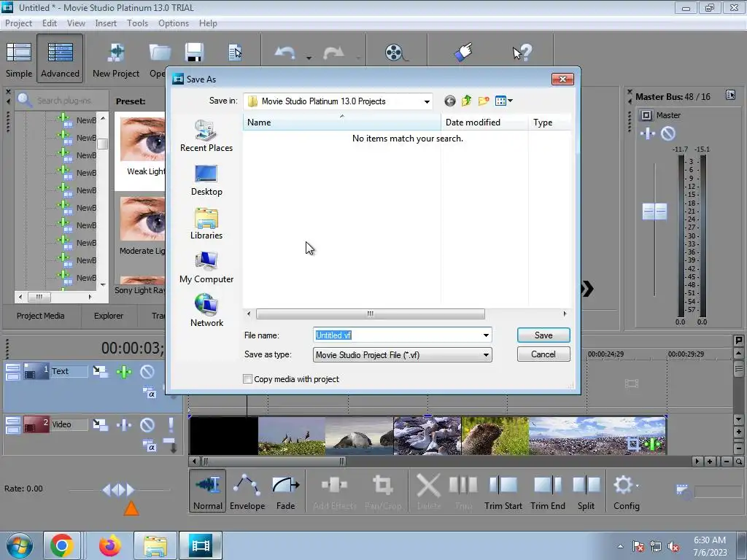This screenshot has width=747, height=560.
Task: Click the What's This help icon
Action: (522, 52)
